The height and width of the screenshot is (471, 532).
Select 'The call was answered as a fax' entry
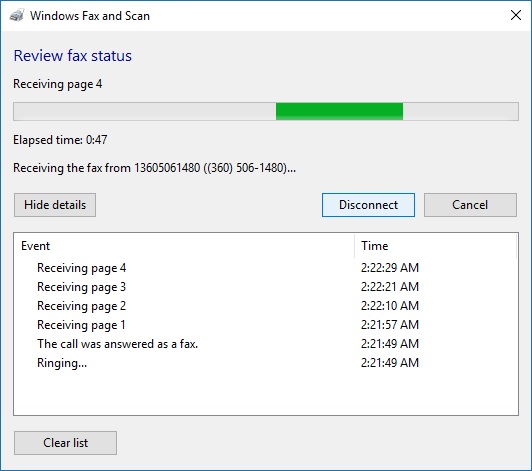(x=117, y=344)
